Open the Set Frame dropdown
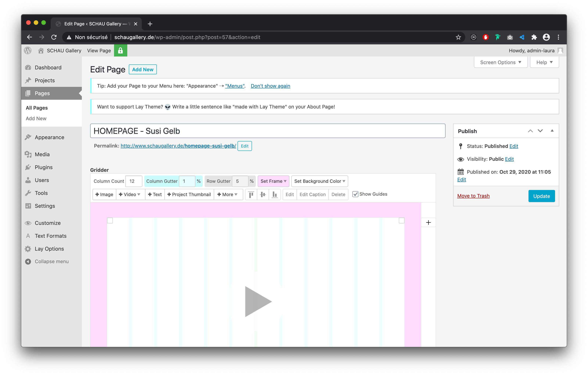This screenshot has width=588, height=375. [x=273, y=181]
